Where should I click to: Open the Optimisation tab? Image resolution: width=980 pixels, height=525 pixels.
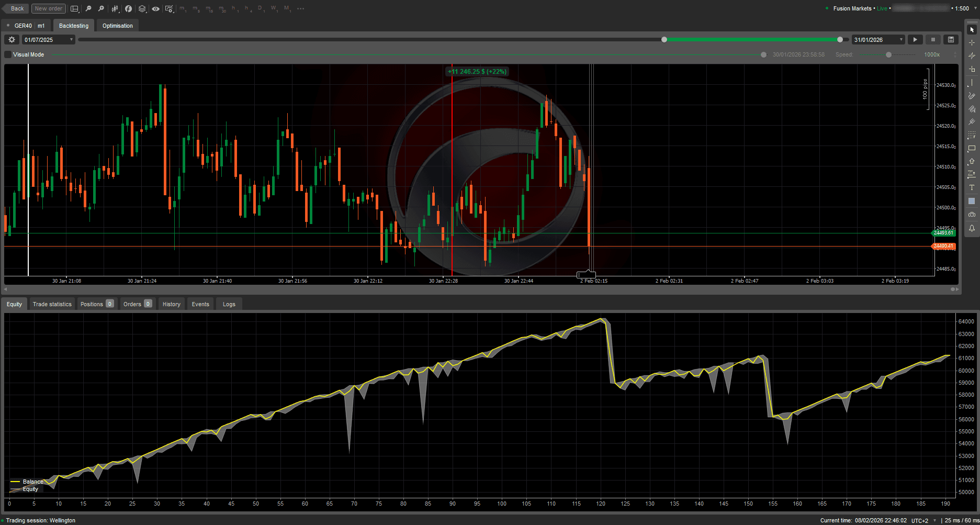pyautogui.click(x=117, y=25)
